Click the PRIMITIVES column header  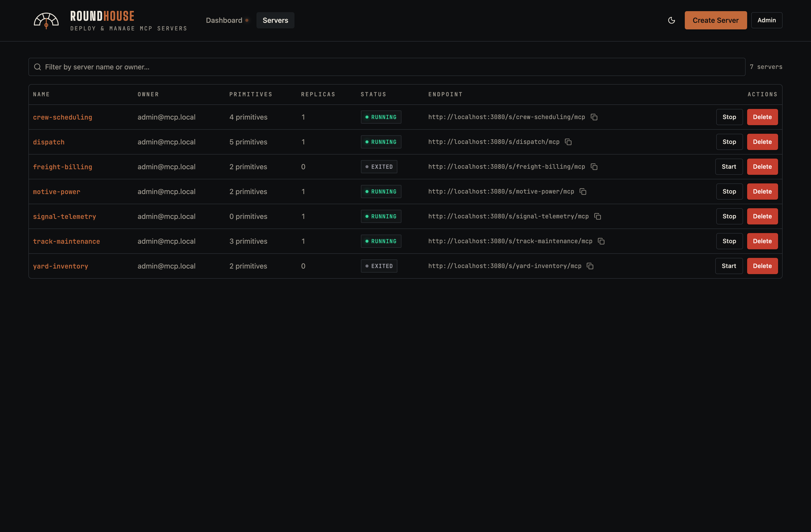tap(251, 94)
